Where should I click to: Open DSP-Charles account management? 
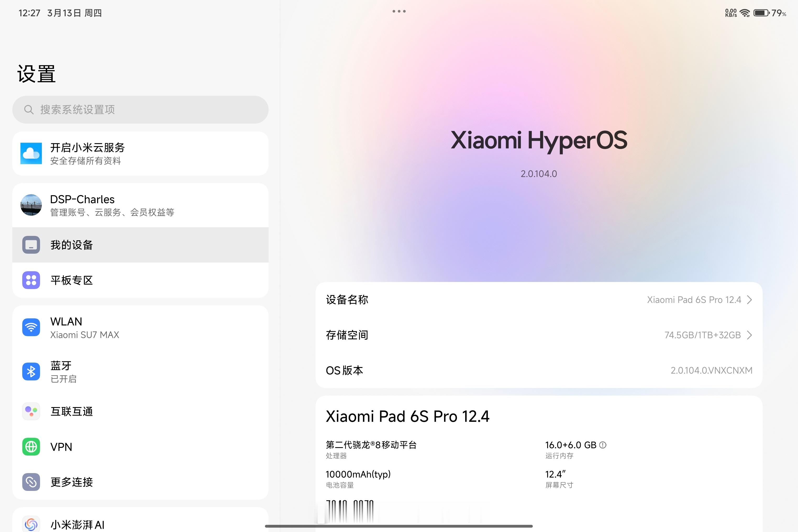[x=141, y=205]
